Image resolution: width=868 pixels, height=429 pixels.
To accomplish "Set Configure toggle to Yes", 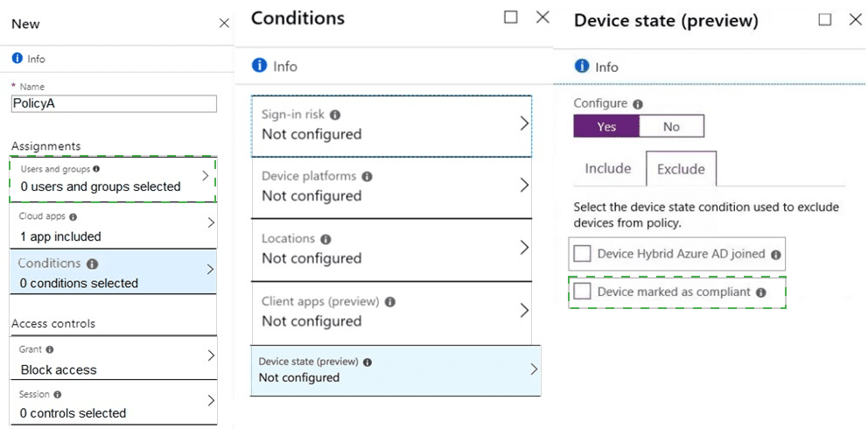I will [x=606, y=127].
